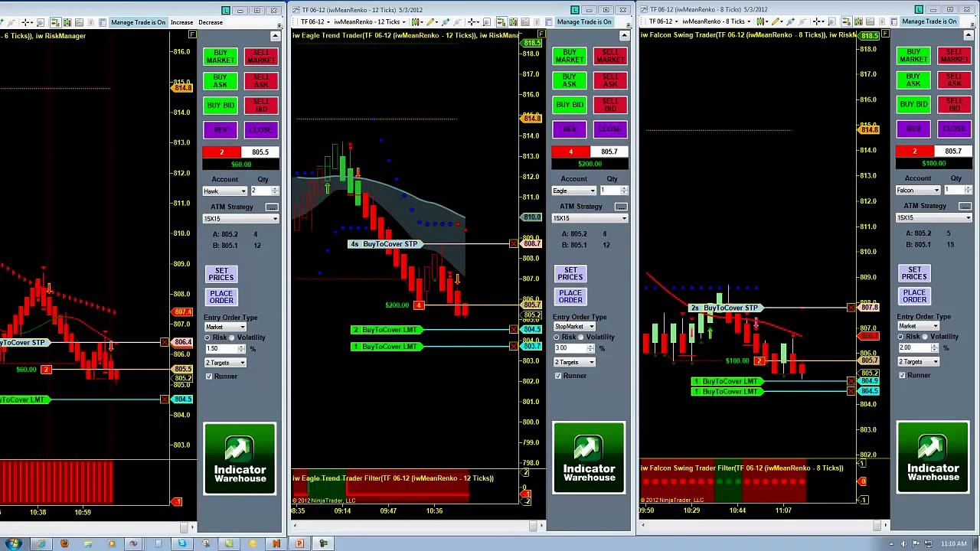Click chart style bars icon in middle toolbar

[x=415, y=21]
